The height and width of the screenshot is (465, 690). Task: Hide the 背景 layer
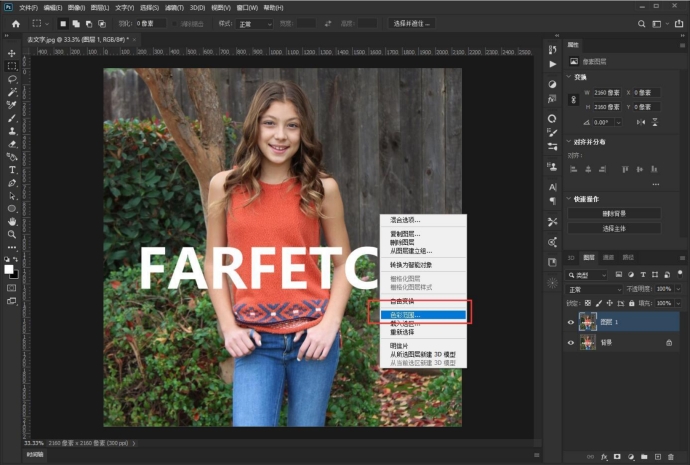(x=571, y=343)
